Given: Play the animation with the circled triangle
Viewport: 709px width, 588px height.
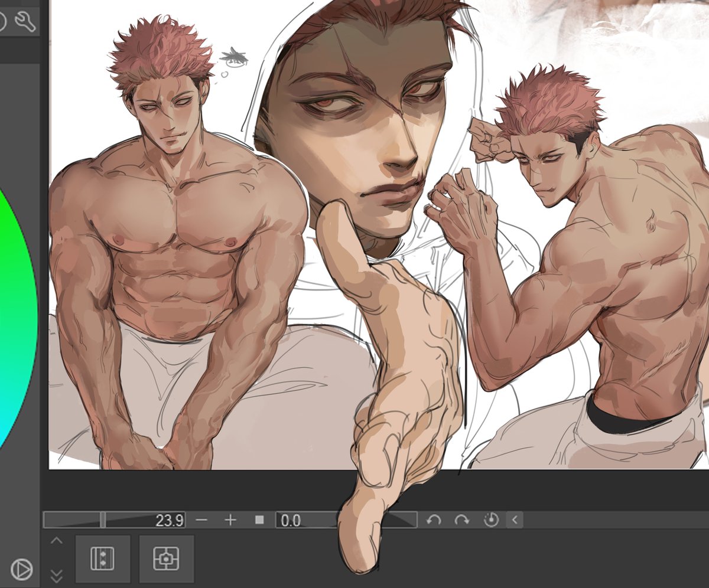Looking at the screenshot, I should point(22,569).
